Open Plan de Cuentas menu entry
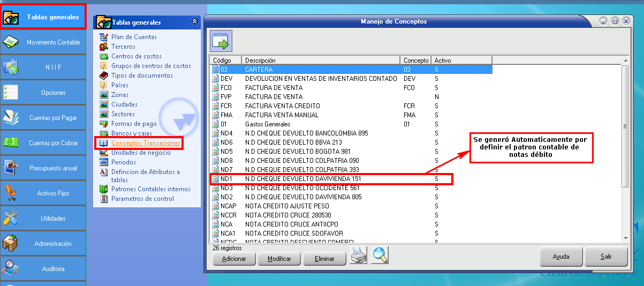 pos(134,37)
